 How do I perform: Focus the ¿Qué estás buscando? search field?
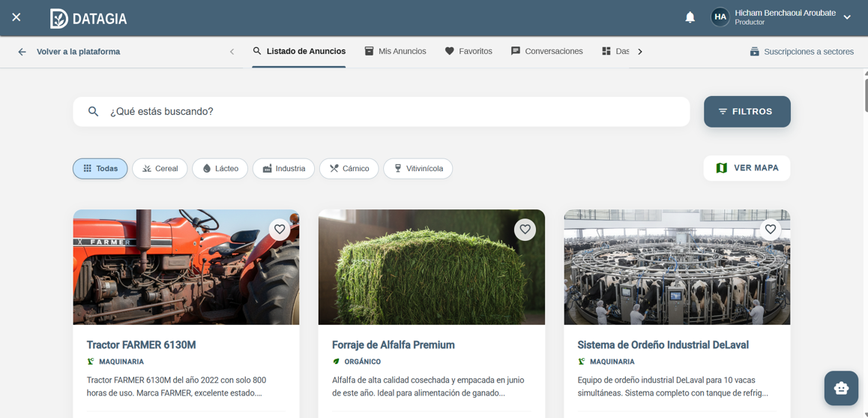click(x=382, y=111)
